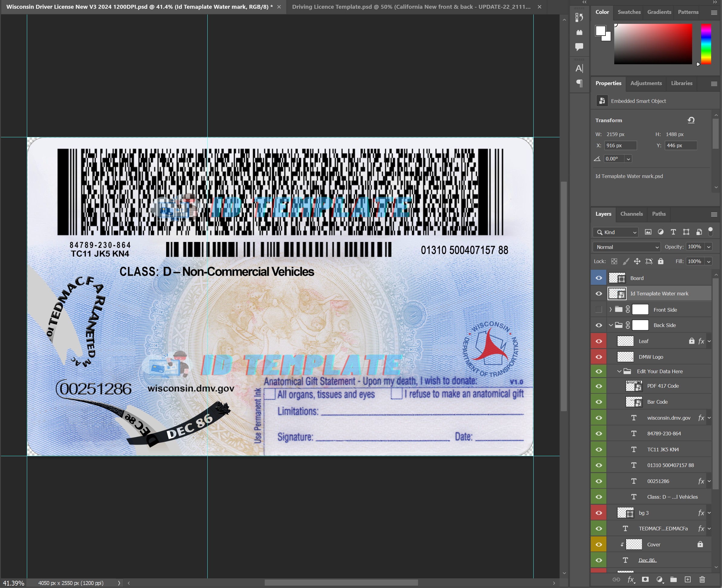Click the Lock position icon

click(637, 261)
